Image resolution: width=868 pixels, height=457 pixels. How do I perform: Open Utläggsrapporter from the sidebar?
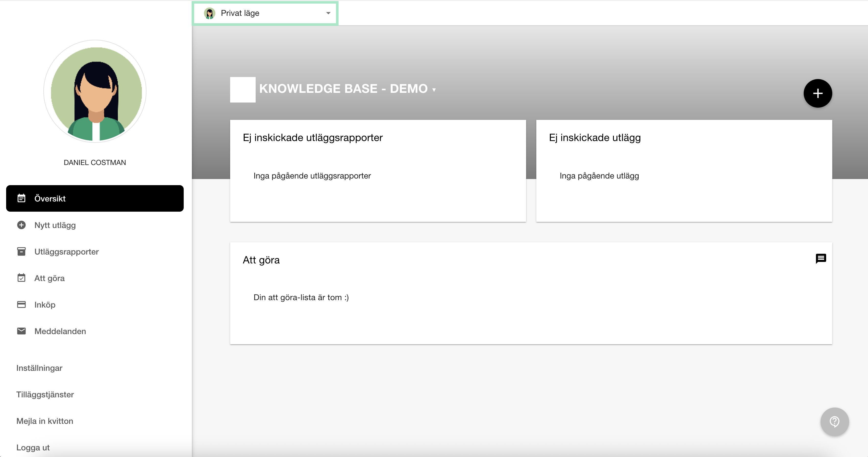click(x=95, y=251)
